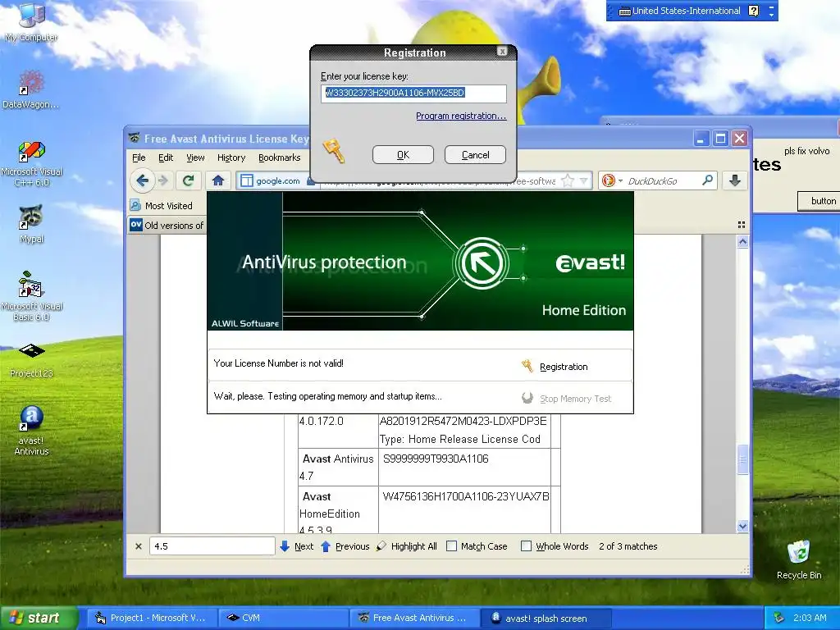Select the 'Old versions of' browser tab
This screenshot has width=840, height=630.
click(x=167, y=225)
